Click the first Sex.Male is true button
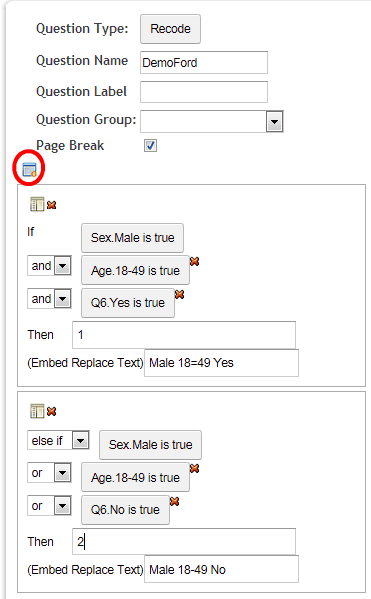Screen dimensions: 371x599 [133, 238]
